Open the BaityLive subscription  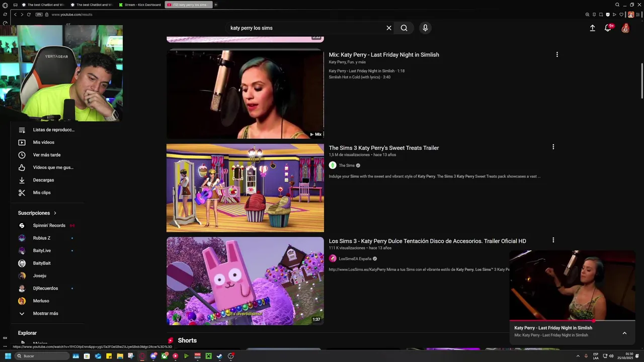tap(47, 250)
